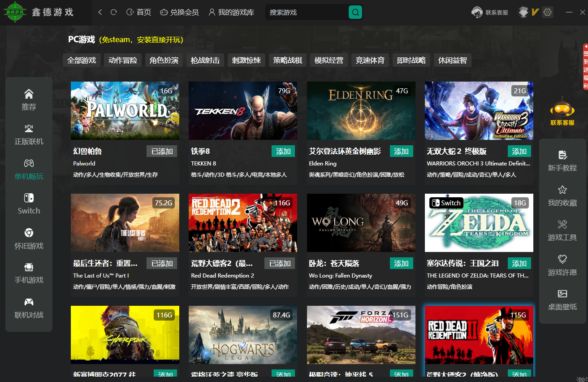Select the 全部游戏 category tab
This screenshot has width=588, height=382.
click(x=82, y=60)
